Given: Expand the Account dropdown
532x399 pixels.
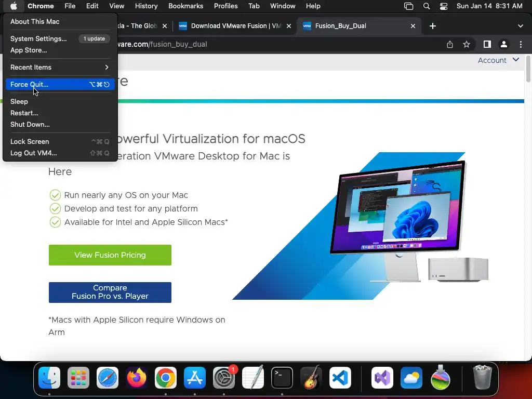Looking at the screenshot, I should 498,60.
